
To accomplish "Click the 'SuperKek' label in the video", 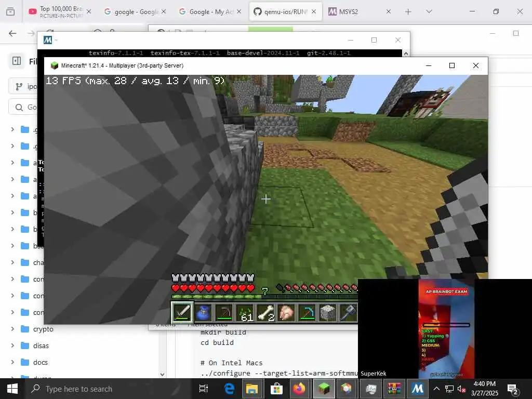I will click(x=373, y=373).
